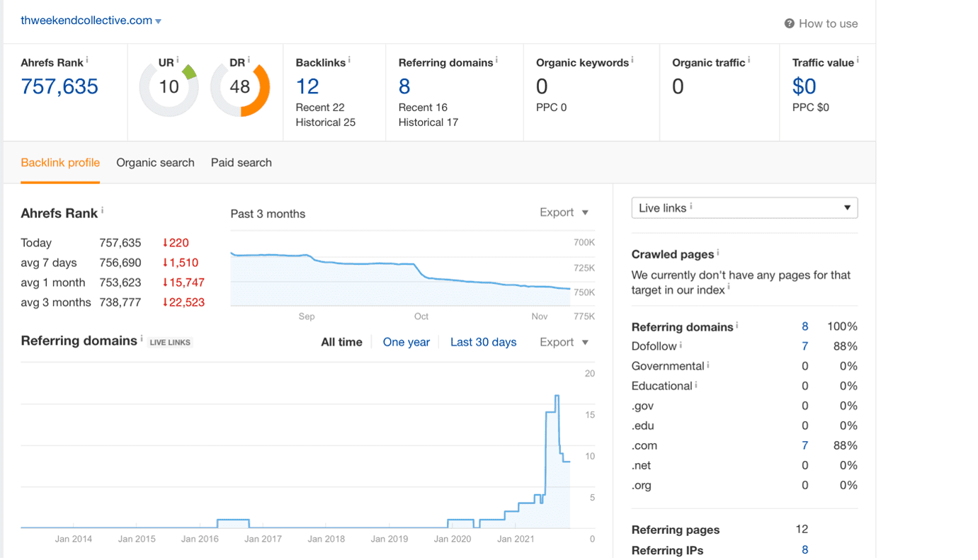Screen dimensions: 978x560
Task: Click the info icon beside UR
Action: pyautogui.click(x=178, y=60)
